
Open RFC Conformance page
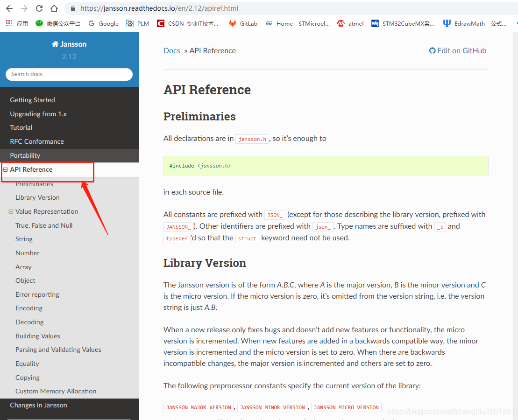point(37,141)
